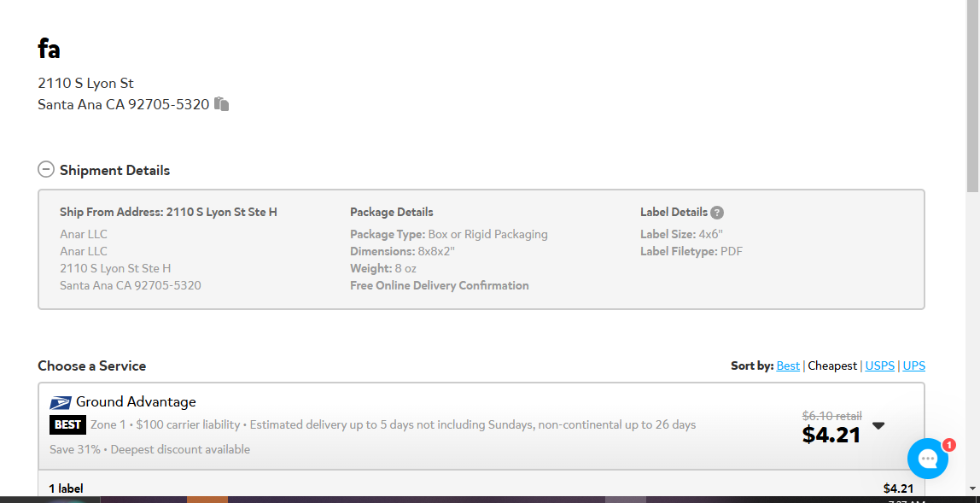
Task: Click the red chat notification badge
Action: pyautogui.click(x=948, y=446)
